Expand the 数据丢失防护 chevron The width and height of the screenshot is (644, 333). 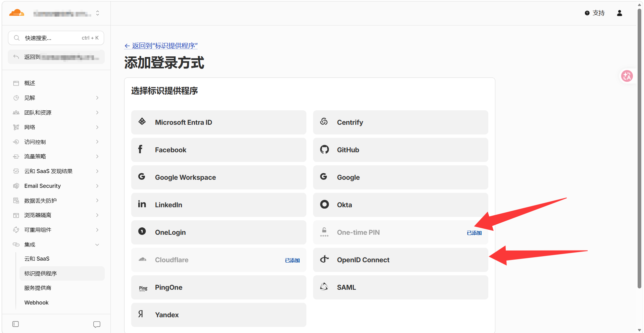point(97,201)
